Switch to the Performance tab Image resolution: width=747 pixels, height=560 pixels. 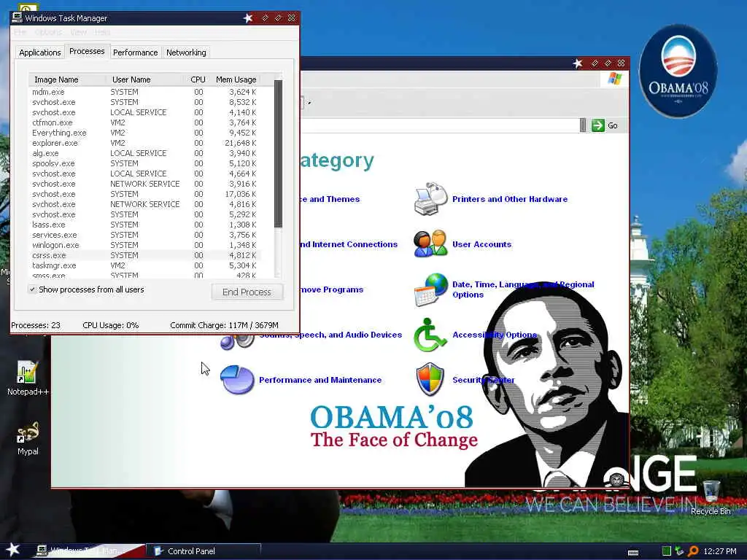tap(135, 52)
